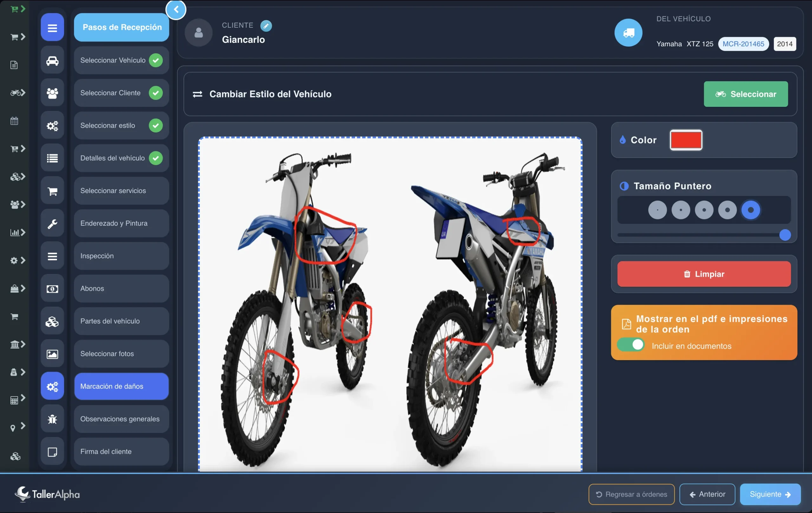
Task: Click the Siguiente button
Action: (x=770, y=494)
